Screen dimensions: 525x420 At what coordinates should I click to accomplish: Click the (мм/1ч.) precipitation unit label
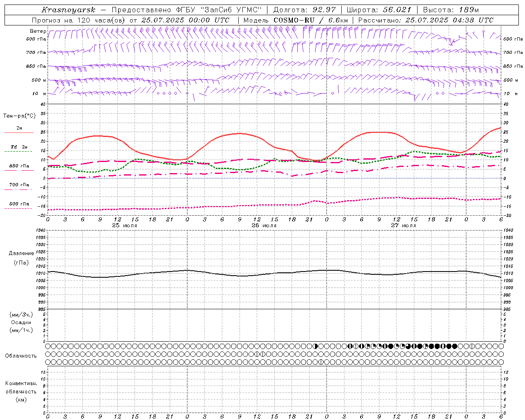21,330
